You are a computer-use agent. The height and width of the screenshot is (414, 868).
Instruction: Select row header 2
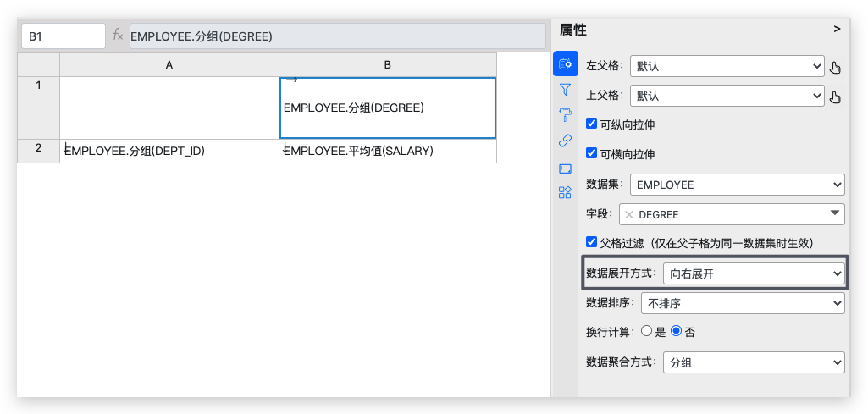38,151
